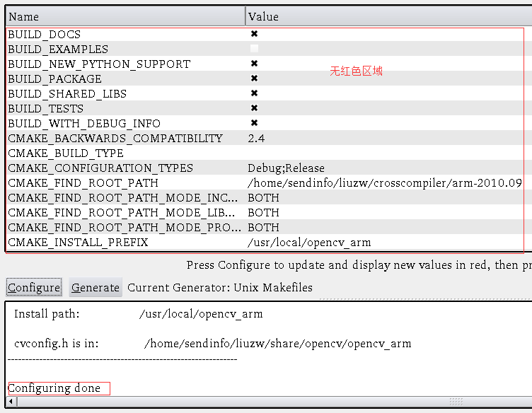Enable the BUILD_EXAMPLES checkbox

[x=254, y=49]
